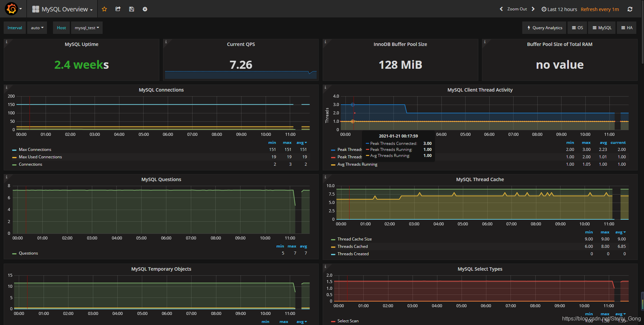Open the Grafana logo main menu

(x=11, y=9)
